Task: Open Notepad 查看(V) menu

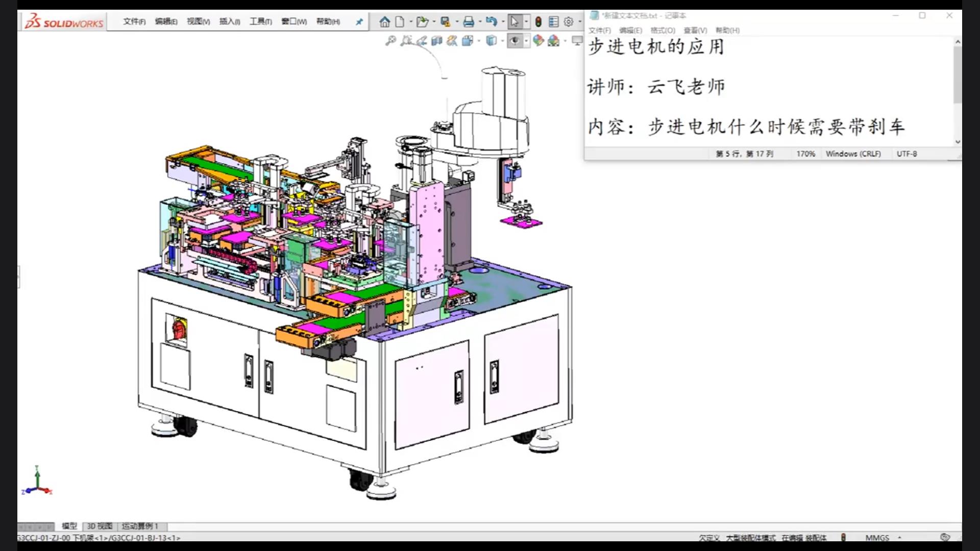Action: coord(695,31)
